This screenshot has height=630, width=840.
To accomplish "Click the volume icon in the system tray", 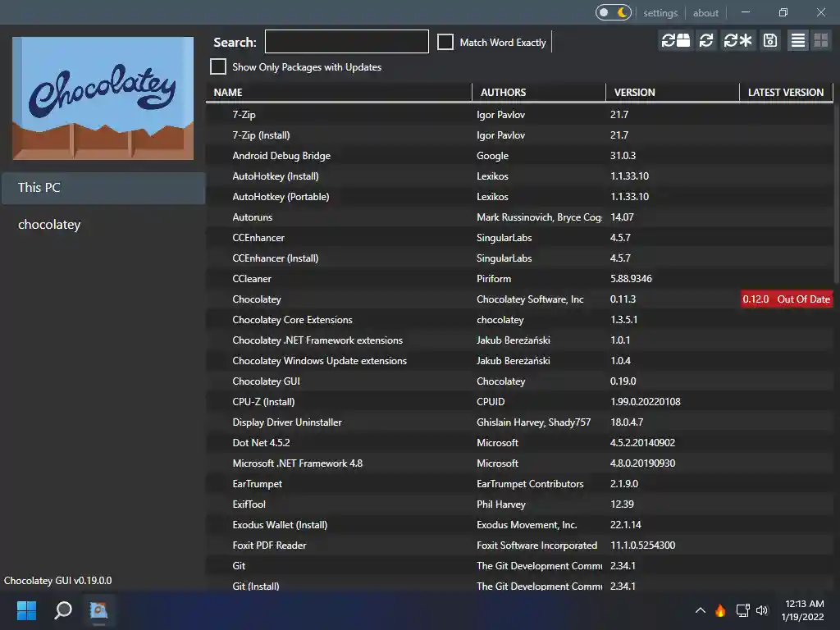I will 762,610.
